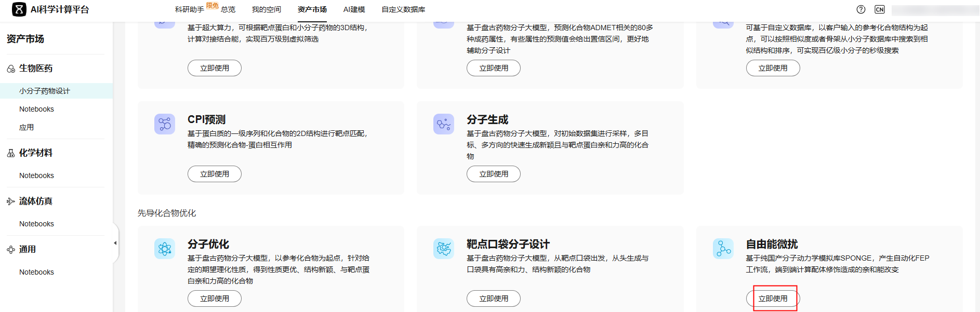Screen dimensions: 980x312
Task: Select 小分子药物设计 in sidebar
Action: 56,91
